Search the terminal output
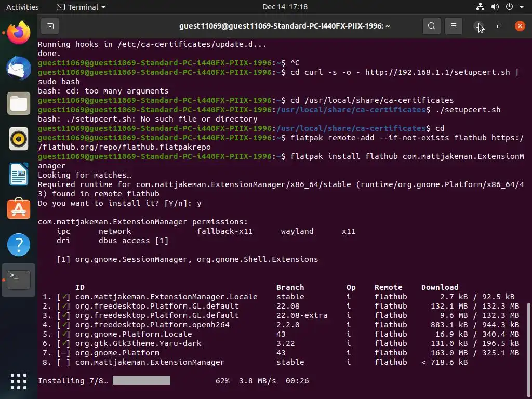Image resolution: width=532 pixels, height=399 pixels. pyautogui.click(x=431, y=26)
